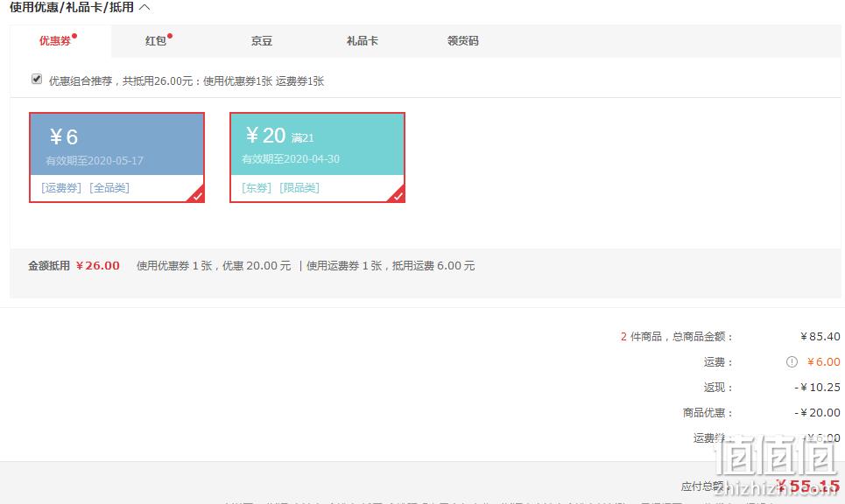
Task: Open the 领货码 tab
Action: coord(463,41)
